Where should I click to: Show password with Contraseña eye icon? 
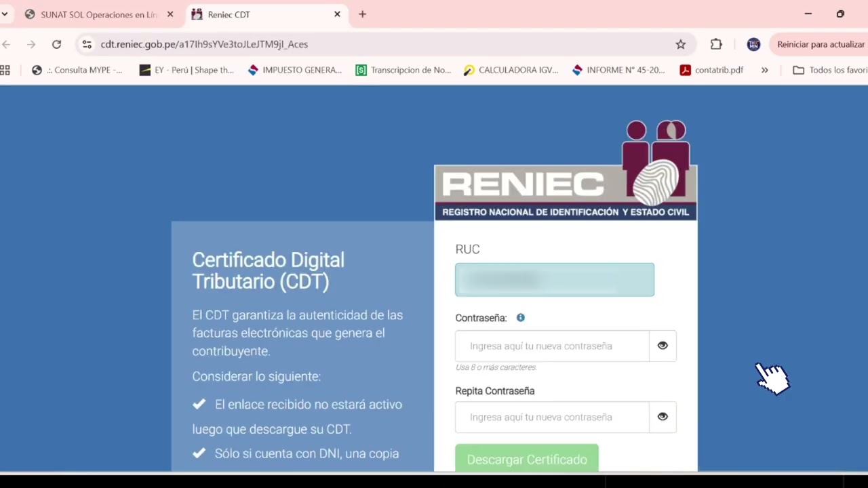click(x=663, y=346)
